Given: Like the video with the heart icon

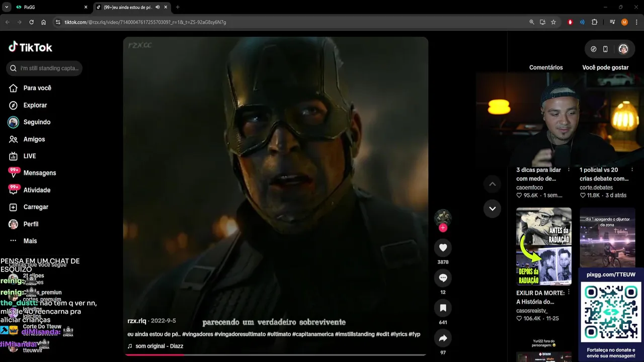Looking at the screenshot, I should (443, 247).
